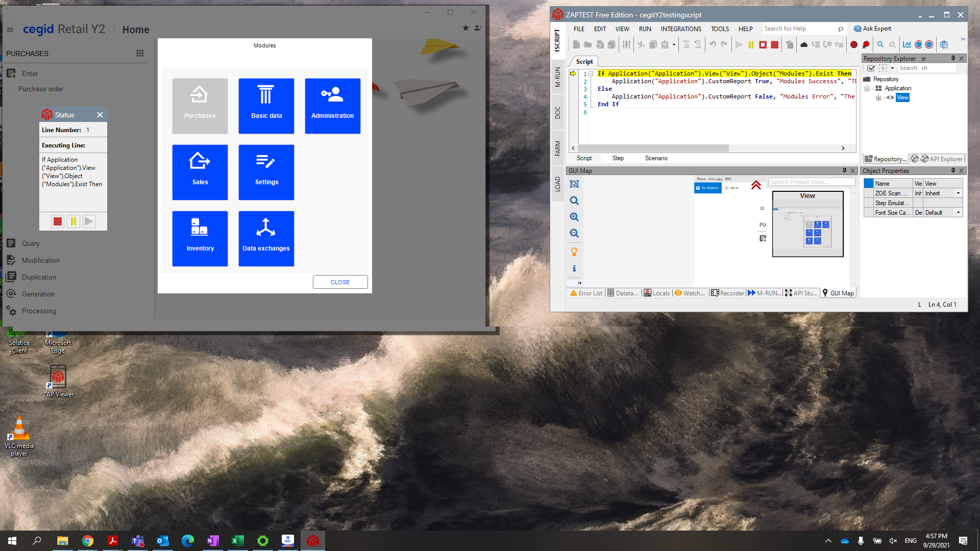Open Paste dropdown arrow in toolbar

tap(674, 45)
